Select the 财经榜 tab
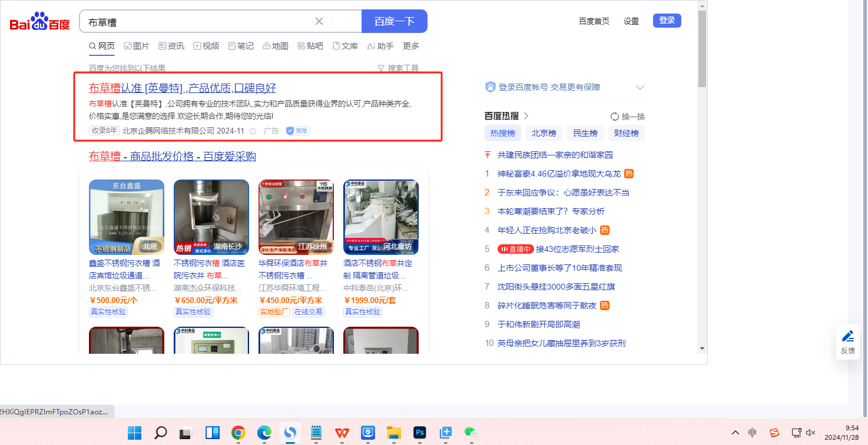Viewport: 868px width, 445px height. tap(627, 133)
